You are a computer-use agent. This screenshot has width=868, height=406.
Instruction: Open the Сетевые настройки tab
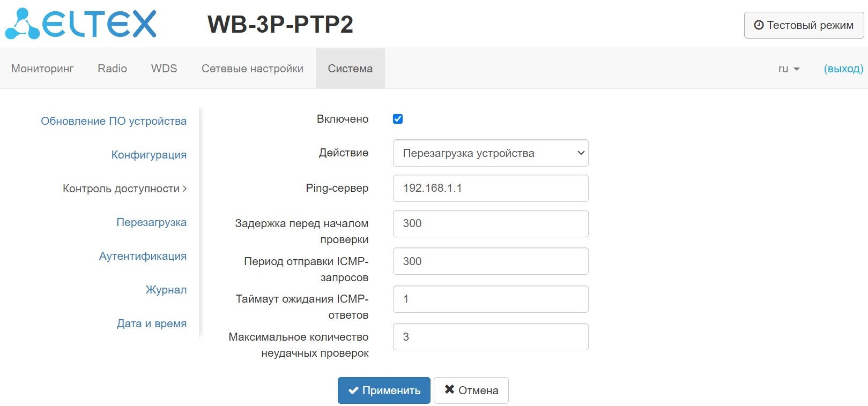point(253,69)
